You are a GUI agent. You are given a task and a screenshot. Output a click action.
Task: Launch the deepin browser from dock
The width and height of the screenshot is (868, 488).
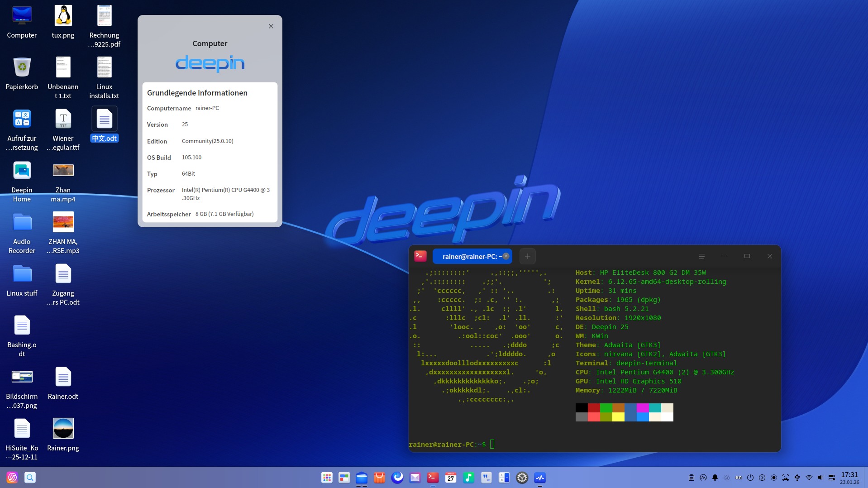[x=397, y=478]
